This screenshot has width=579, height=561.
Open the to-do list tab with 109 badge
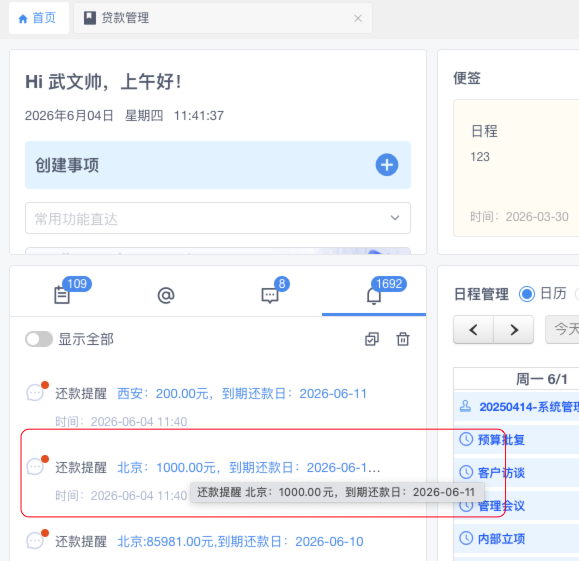[62, 295]
